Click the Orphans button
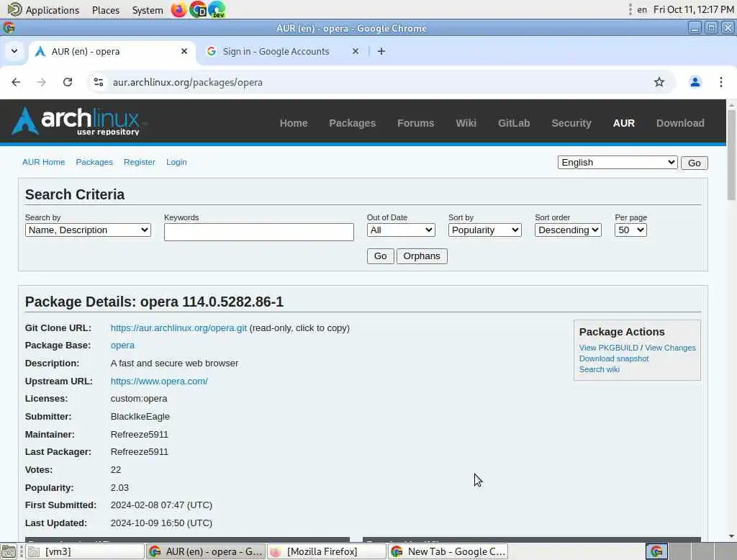Image resolution: width=737 pixels, height=560 pixels. coord(422,256)
